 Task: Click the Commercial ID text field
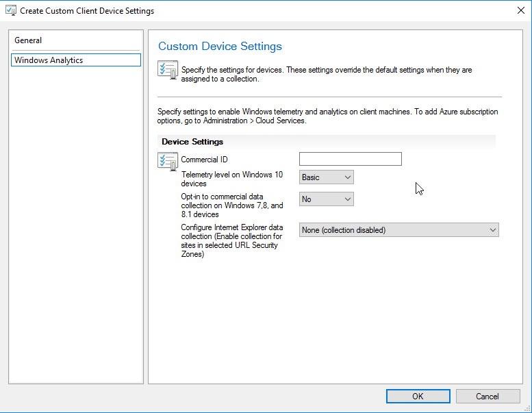pyautogui.click(x=350, y=159)
